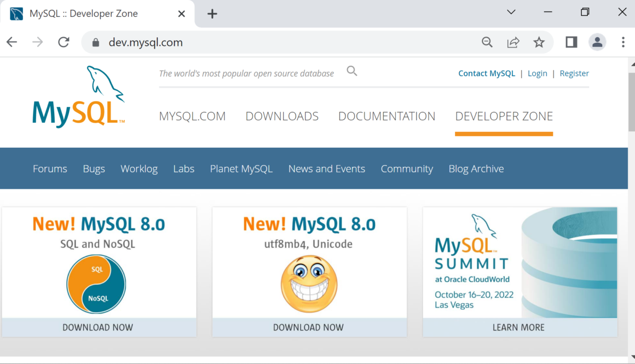Screen dimensions: 635x364
Task: Bookmark this page with the star icon
Action: [540, 42]
